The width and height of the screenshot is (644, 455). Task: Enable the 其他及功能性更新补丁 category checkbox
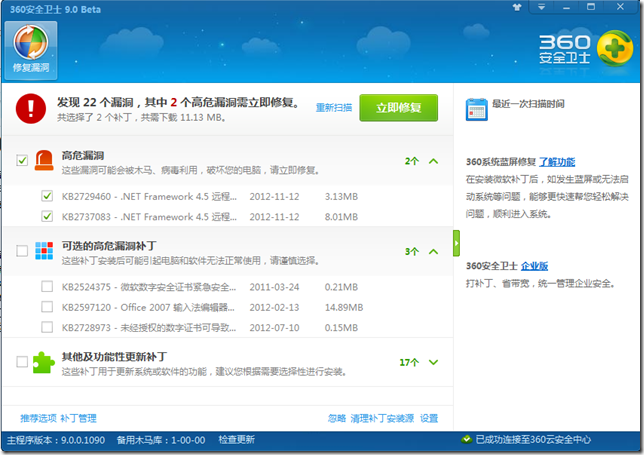coord(22,362)
